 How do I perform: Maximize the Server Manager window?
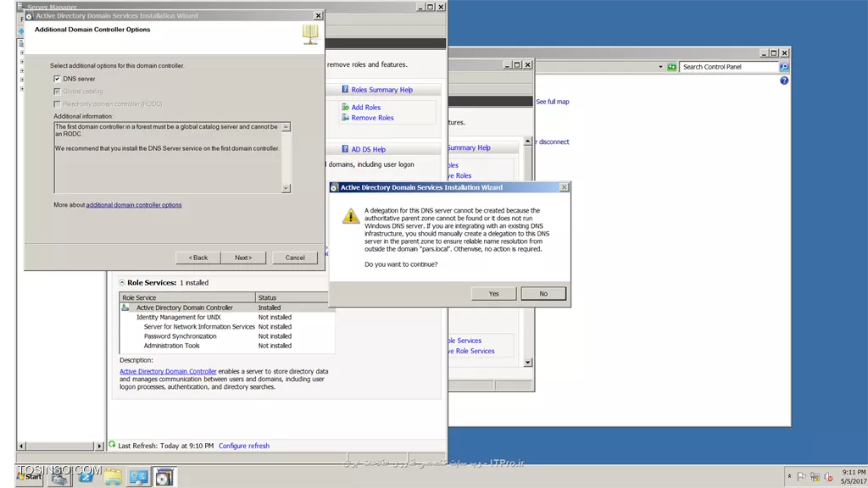click(430, 7)
